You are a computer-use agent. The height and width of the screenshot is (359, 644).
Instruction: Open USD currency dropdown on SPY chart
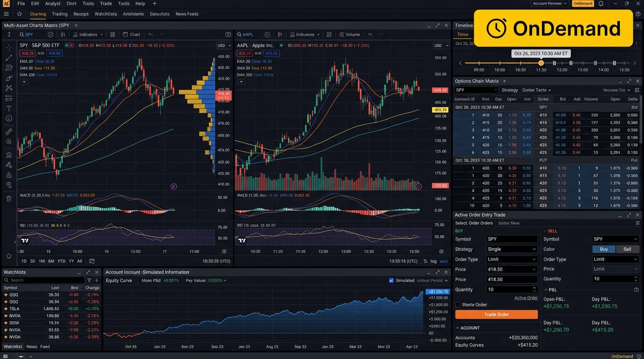[224, 45]
